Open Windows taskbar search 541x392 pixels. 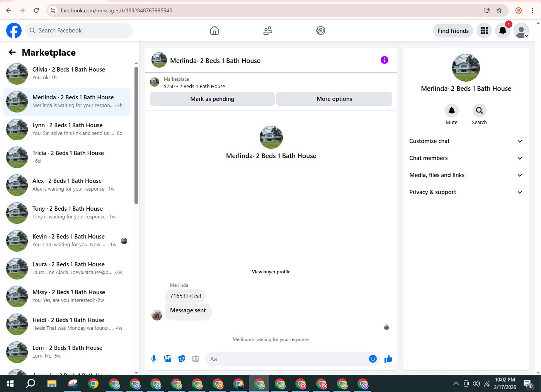31,384
